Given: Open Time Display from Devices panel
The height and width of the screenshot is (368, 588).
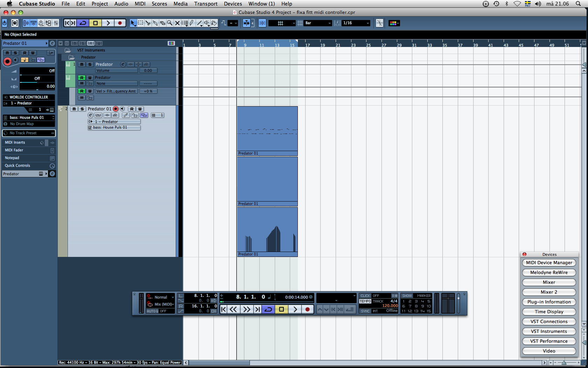Looking at the screenshot, I should [549, 312].
